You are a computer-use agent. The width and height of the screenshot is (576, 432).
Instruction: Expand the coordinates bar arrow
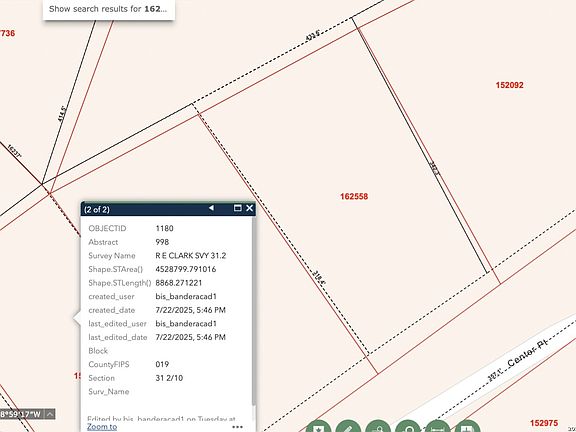pos(50,414)
